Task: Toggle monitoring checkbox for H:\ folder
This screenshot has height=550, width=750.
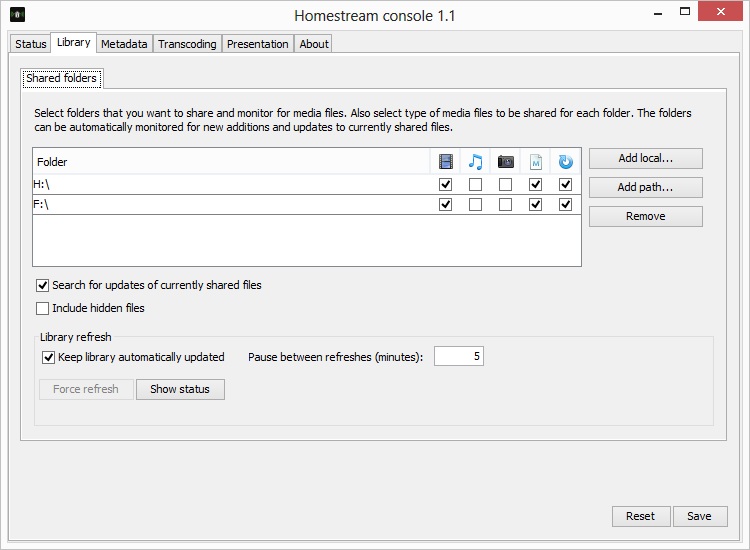Action: [565, 185]
